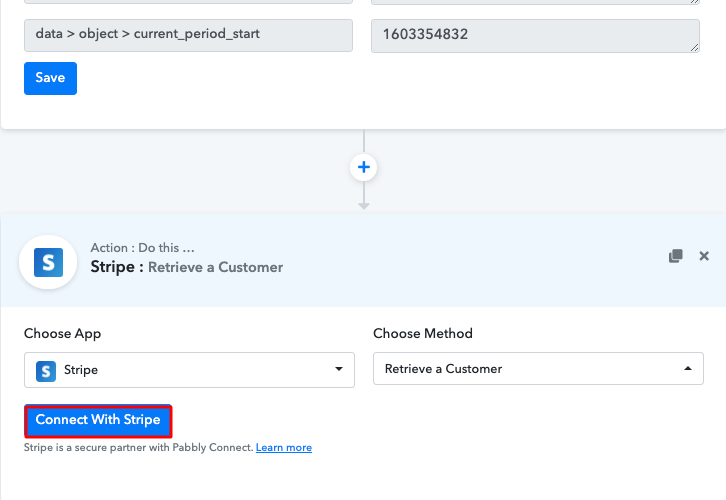The height and width of the screenshot is (500, 726).
Task: Click the Choose App caret arrow
Action: (339, 369)
